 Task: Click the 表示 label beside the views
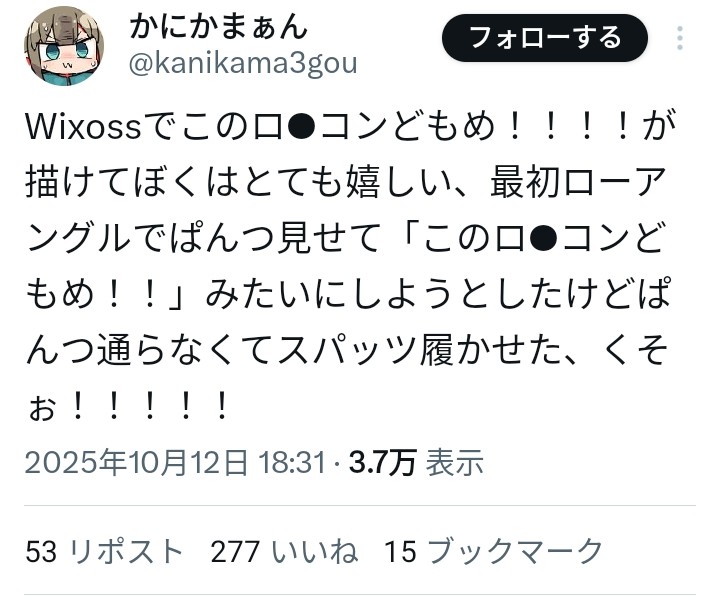pos(455,462)
